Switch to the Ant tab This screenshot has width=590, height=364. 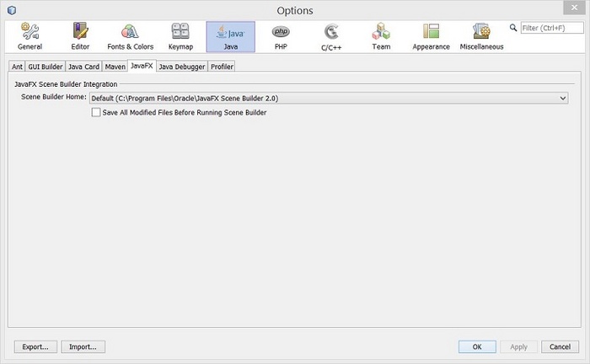17,67
